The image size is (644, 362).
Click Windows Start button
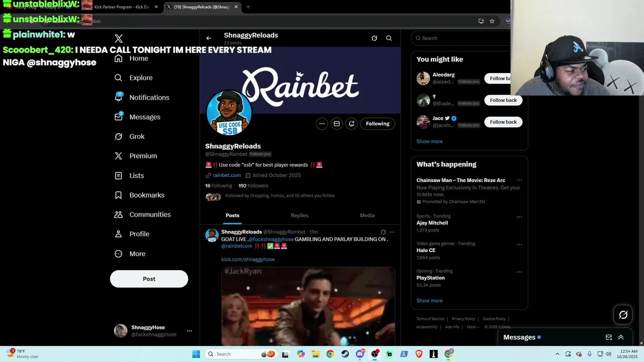[x=196, y=354]
